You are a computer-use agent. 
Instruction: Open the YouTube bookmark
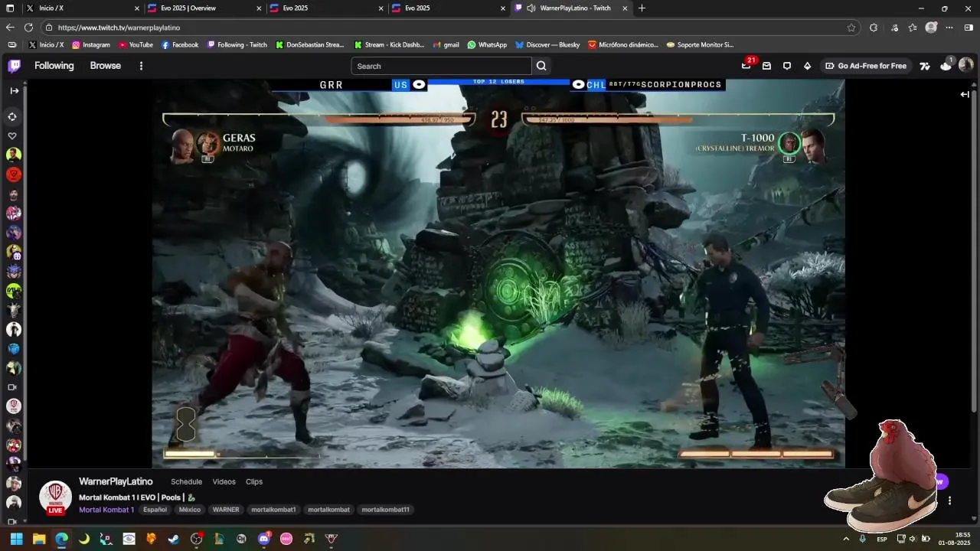point(136,45)
